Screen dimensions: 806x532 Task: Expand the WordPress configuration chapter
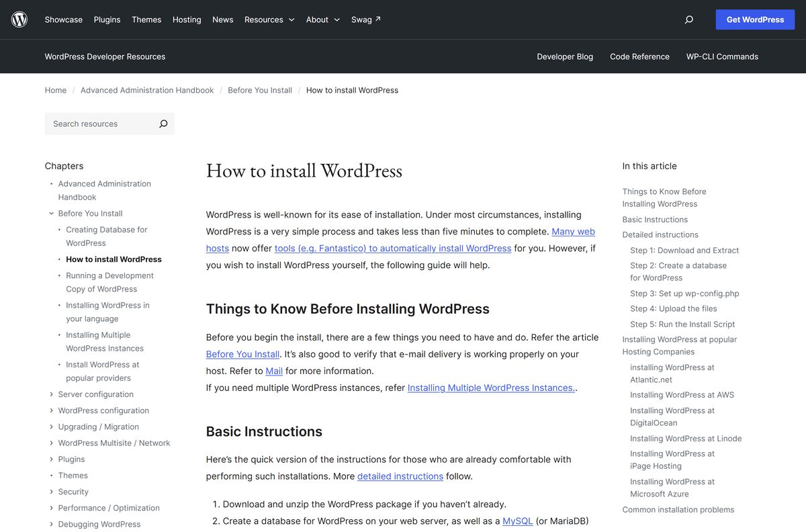[51, 410]
